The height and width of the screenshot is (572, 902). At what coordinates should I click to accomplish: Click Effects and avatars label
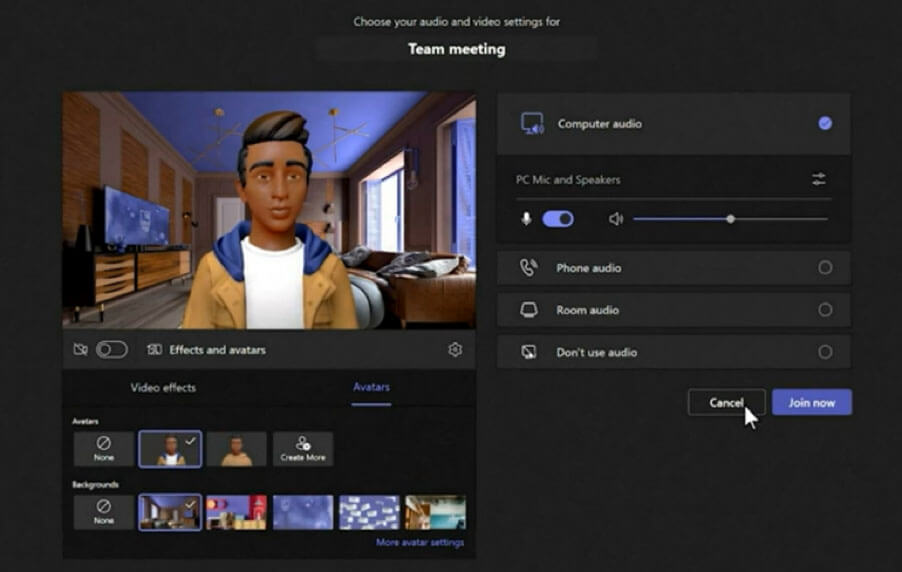pyautogui.click(x=217, y=350)
